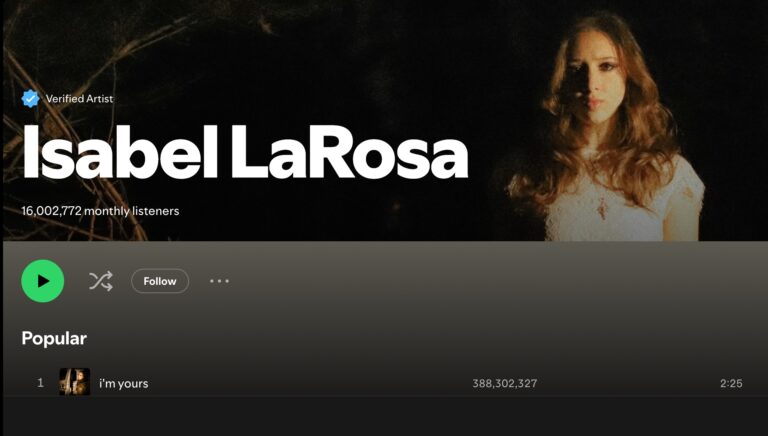Click the Isabel LaRosa artist name heading

pos(245,152)
